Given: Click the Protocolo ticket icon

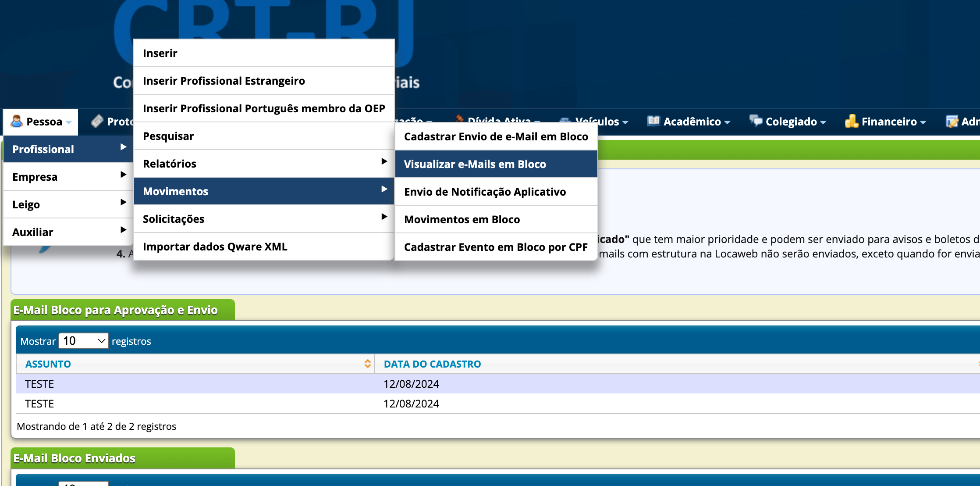Looking at the screenshot, I should (x=97, y=121).
